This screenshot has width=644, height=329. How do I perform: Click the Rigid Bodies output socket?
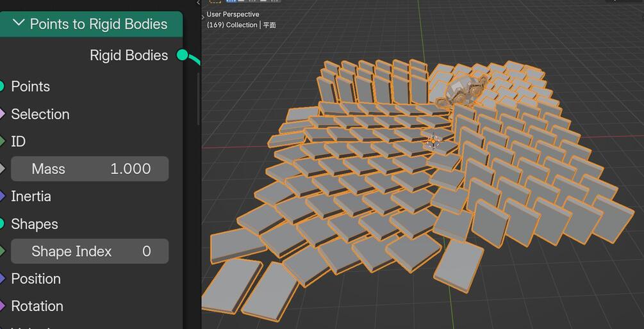pyautogui.click(x=182, y=55)
